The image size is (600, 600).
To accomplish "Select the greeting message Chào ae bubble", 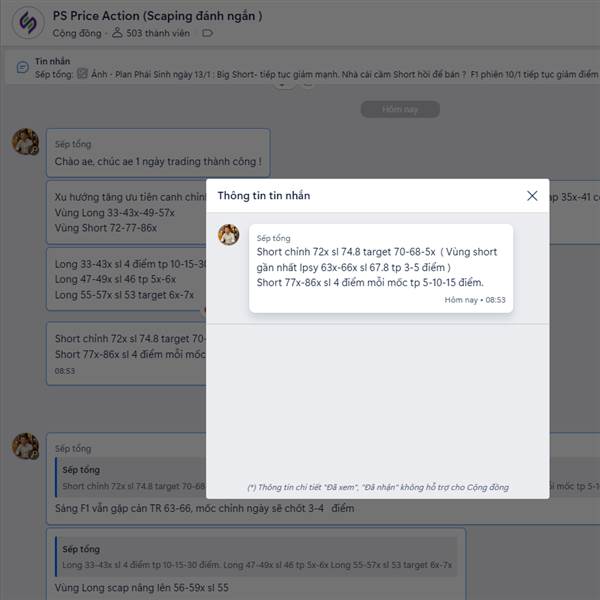I will (158, 153).
